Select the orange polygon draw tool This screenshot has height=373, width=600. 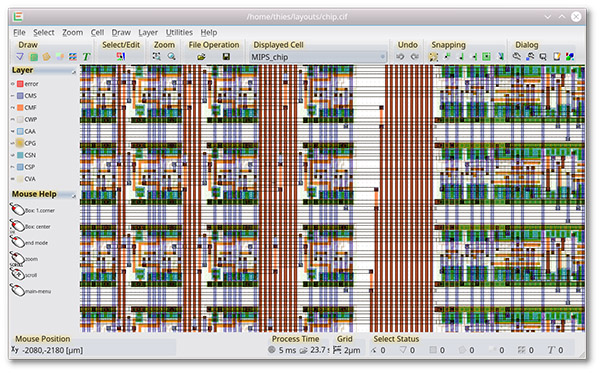46,57
